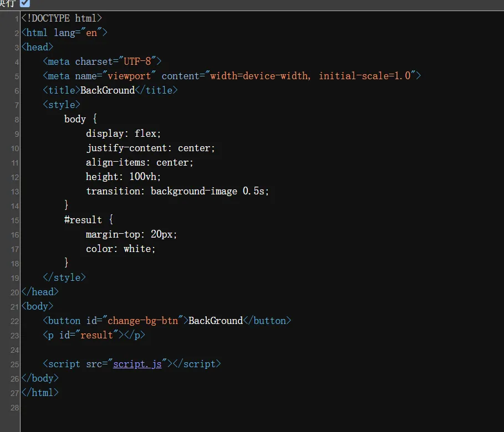The width and height of the screenshot is (504, 432).
Task: Click line number 28 at file end
Action: click(x=15, y=408)
